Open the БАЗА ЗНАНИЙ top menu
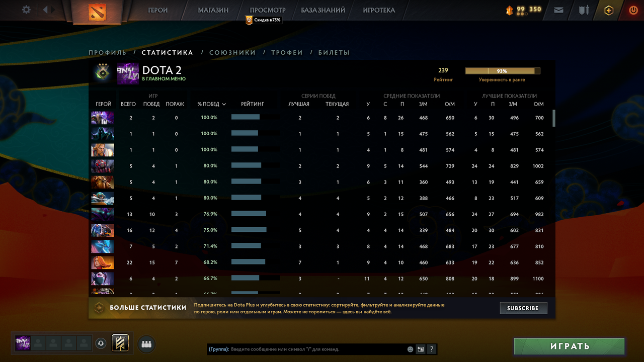Screen dimensions: 644x362 pyautogui.click(x=323, y=10)
